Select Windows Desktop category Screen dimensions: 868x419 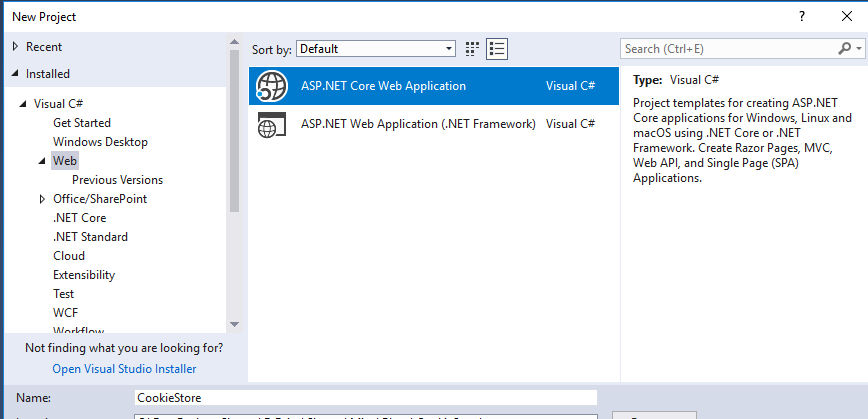100,142
